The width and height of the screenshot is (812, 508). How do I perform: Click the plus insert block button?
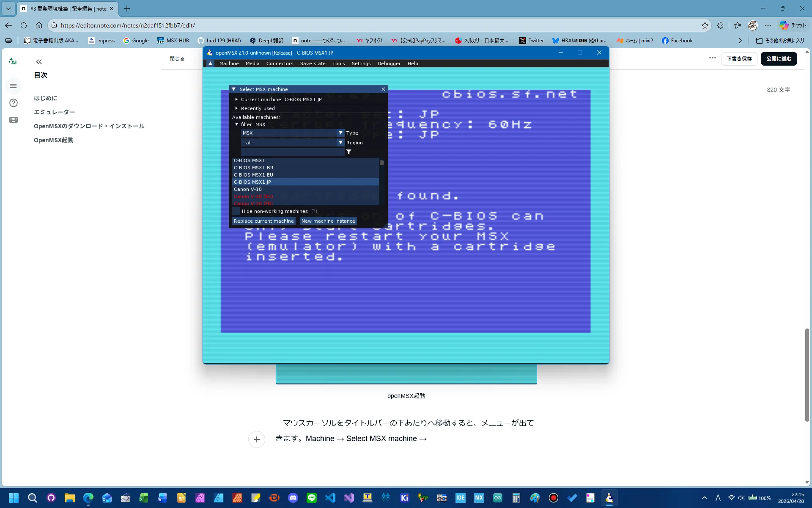tap(257, 439)
